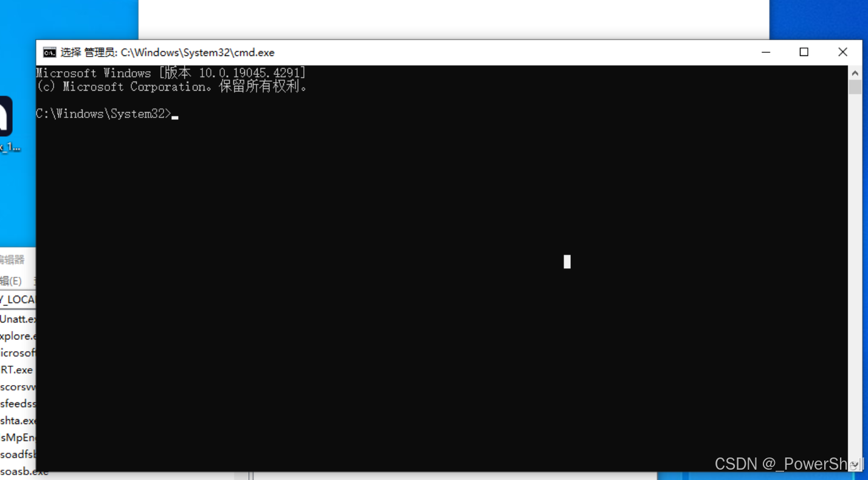Viewport: 868px width, 480px height.
Task: Click the '(c) Microsoft Corporation' copyright line
Action: 172,86
